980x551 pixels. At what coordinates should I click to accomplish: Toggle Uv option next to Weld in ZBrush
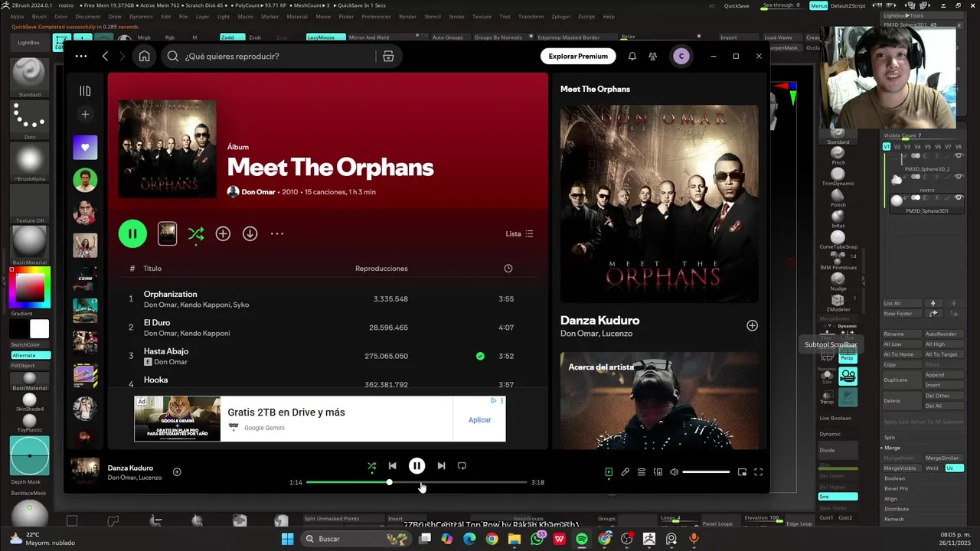(953, 468)
